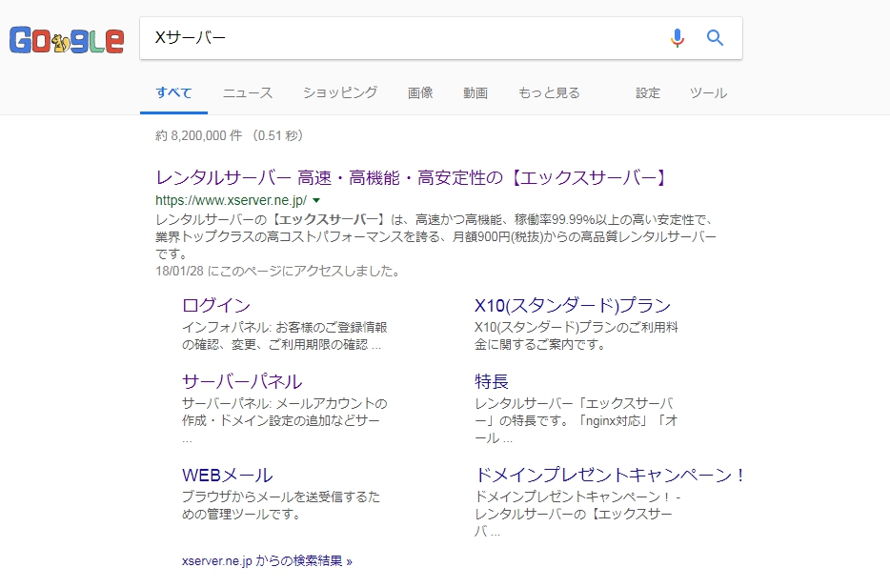Expand the green arrow beside xserver.ne.jp URL
890x588 pixels.
coord(316,200)
